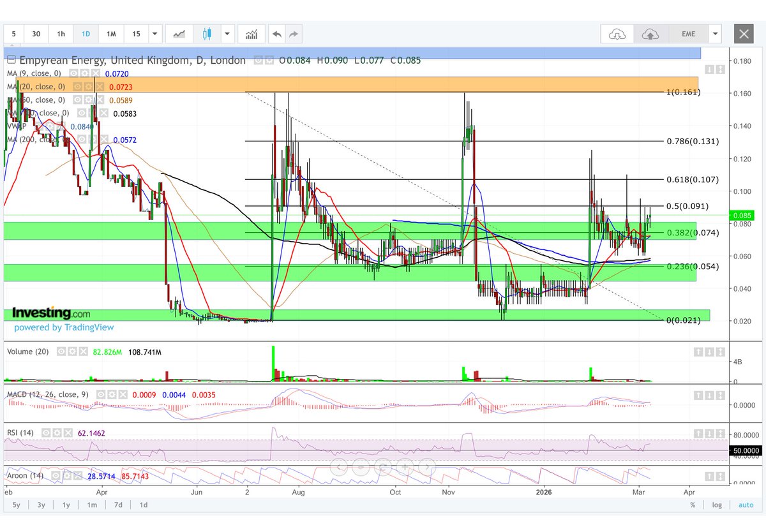Switch to the 1h timeframe tab
This screenshot has height=532, width=766.
click(61, 33)
